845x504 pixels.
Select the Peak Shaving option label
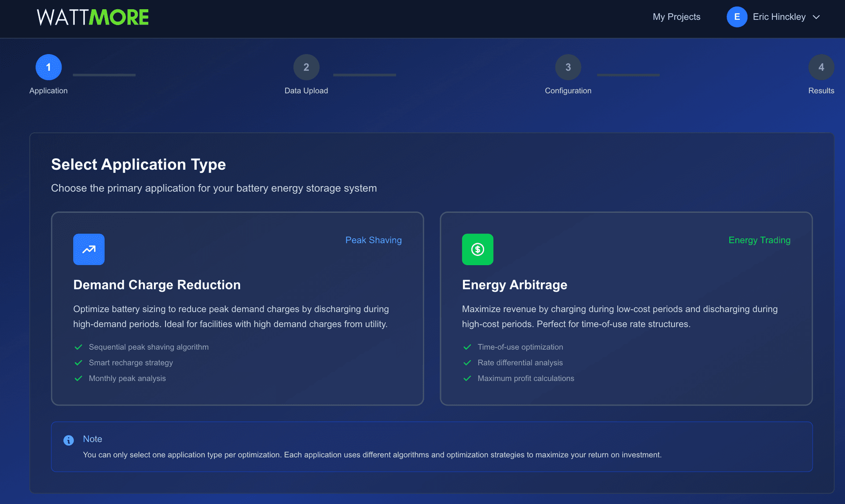[373, 240]
